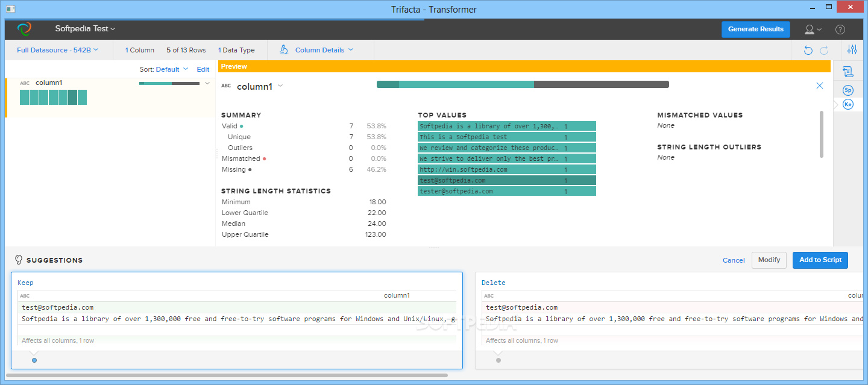The height and width of the screenshot is (385, 868).
Task: Click the ABC type icon beside column1 in left list
Action: click(25, 83)
